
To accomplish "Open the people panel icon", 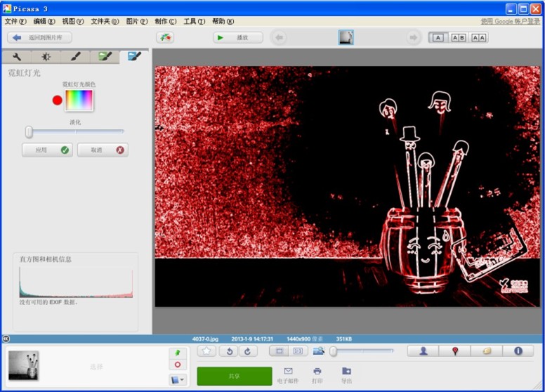I will click(423, 351).
